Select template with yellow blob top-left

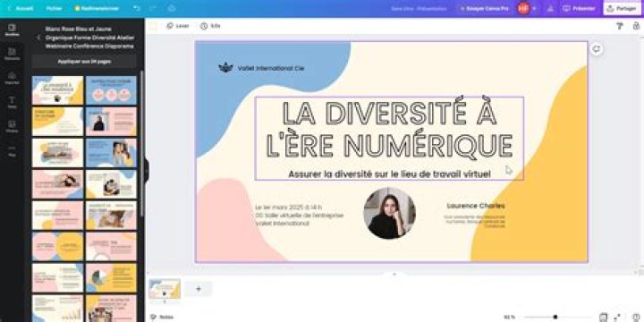point(57,122)
